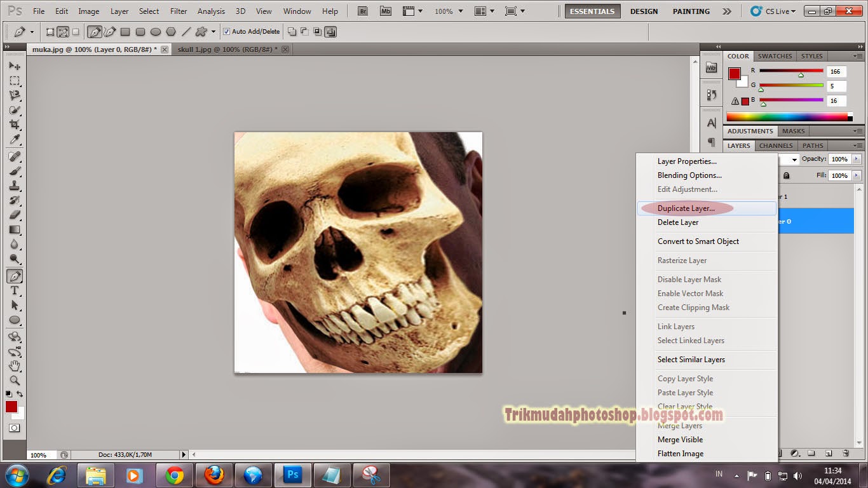Screen dimensions: 868x488
Task: Choose Custom Shape tool in options bar
Action: (201, 31)
